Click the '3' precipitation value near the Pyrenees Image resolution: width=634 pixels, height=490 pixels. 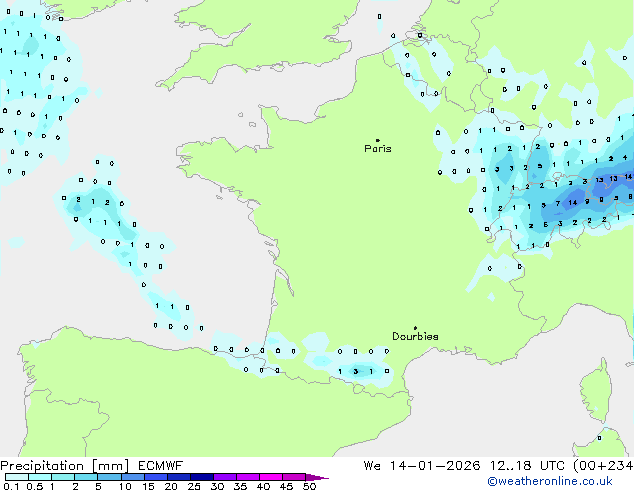(x=355, y=371)
